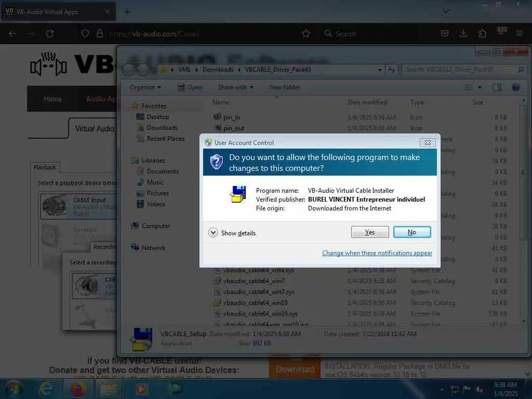
Task: Click New folder in Explorer toolbar
Action: click(285, 87)
